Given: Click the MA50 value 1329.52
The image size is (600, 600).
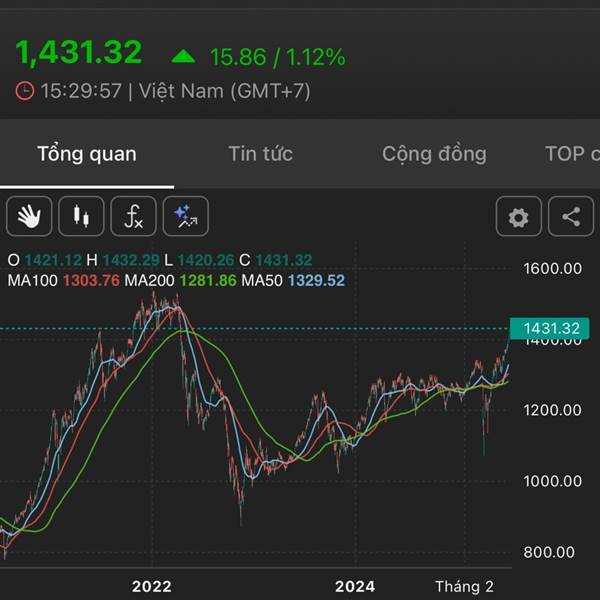Looking at the screenshot, I should coord(316,280).
